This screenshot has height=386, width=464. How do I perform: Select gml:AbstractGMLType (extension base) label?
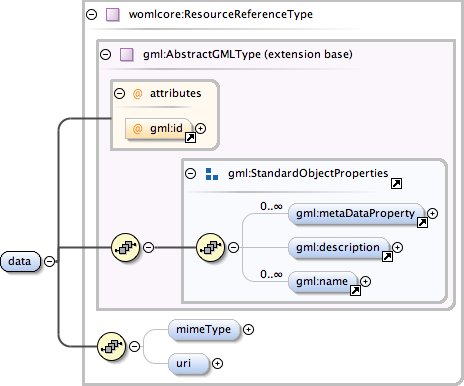[248, 54]
